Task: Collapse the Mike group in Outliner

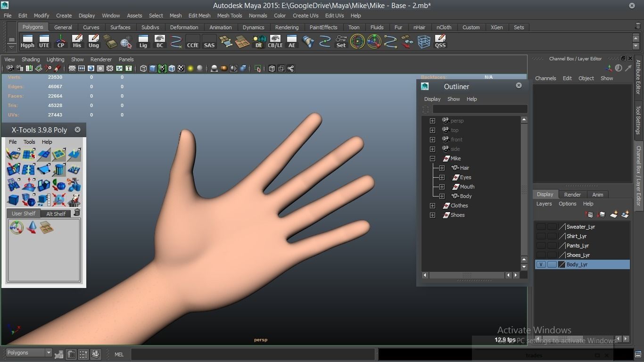Action: pyautogui.click(x=432, y=158)
